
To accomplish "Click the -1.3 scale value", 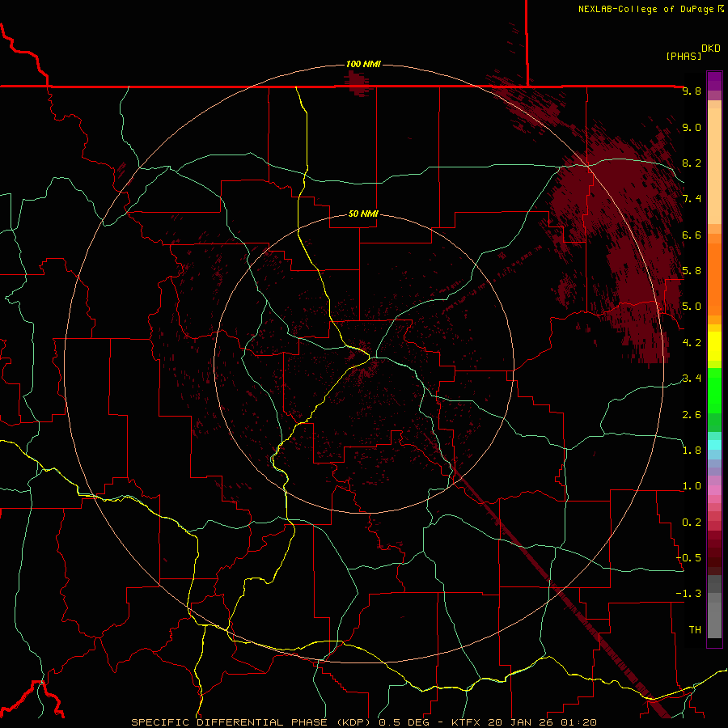I will [688, 594].
